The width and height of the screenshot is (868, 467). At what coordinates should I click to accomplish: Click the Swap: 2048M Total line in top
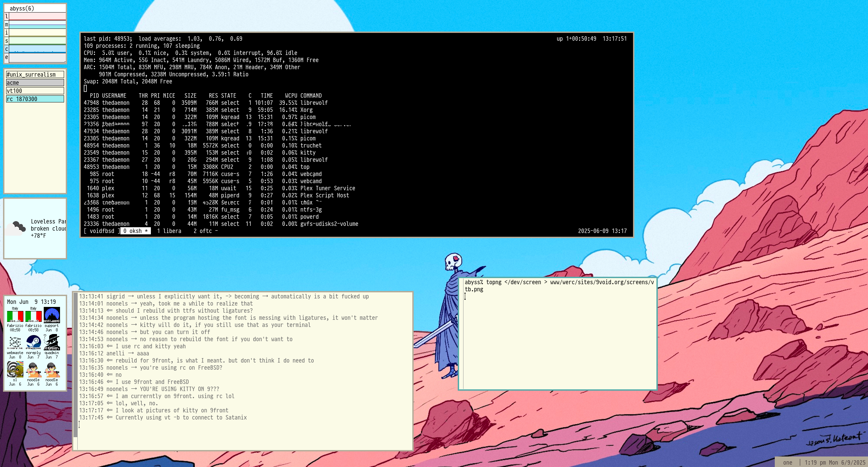tap(128, 81)
